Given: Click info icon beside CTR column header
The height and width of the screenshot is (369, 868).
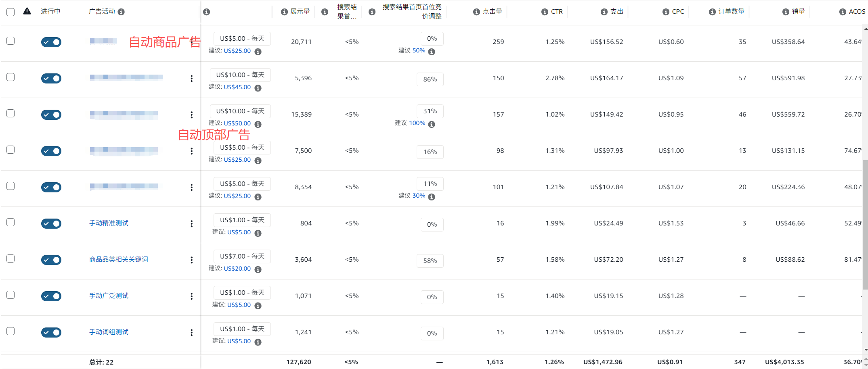Looking at the screenshot, I should point(545,12).
